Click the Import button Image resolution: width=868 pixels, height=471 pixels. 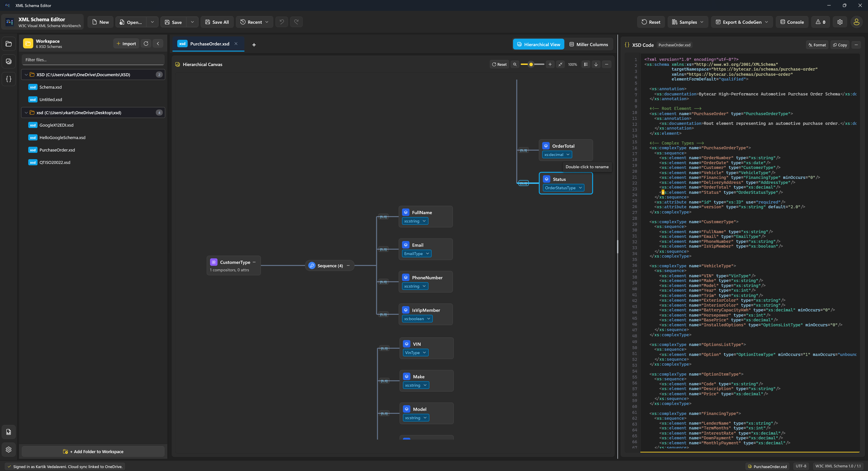126,43
